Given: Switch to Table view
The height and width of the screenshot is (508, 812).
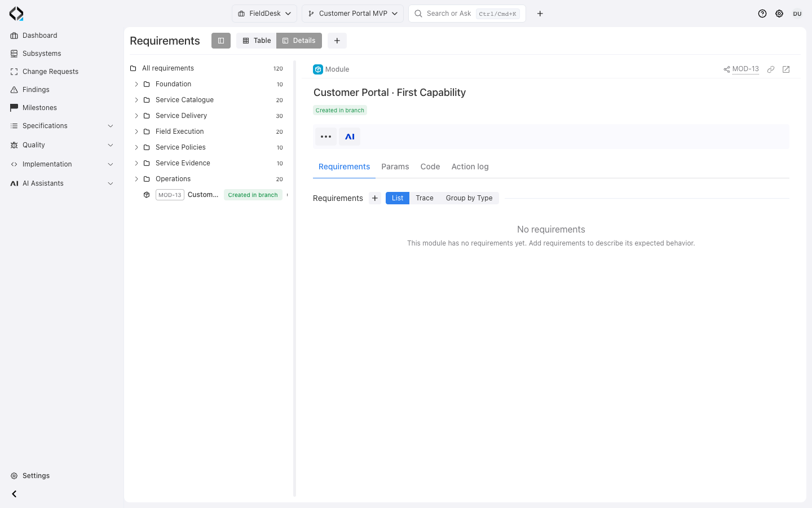Looking at the screenshot, I should (257, 41).
